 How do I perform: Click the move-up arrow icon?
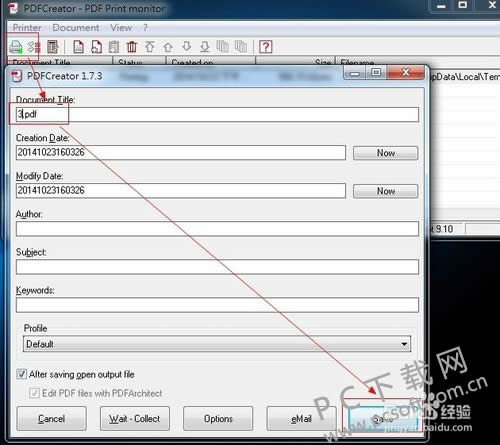168,47
